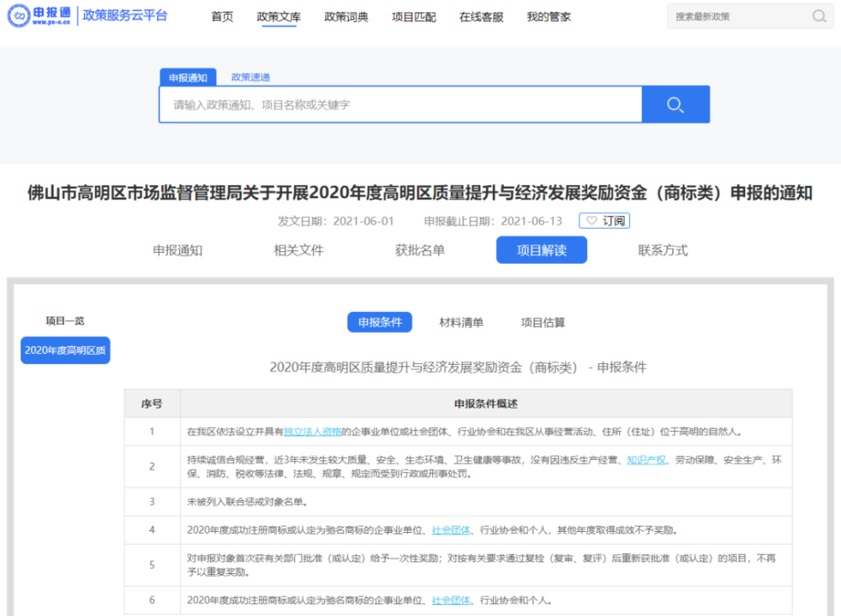Click the 未被列入联合惩戒对象名单 row text
Screen dimensions: 841x616
(247, 502)
